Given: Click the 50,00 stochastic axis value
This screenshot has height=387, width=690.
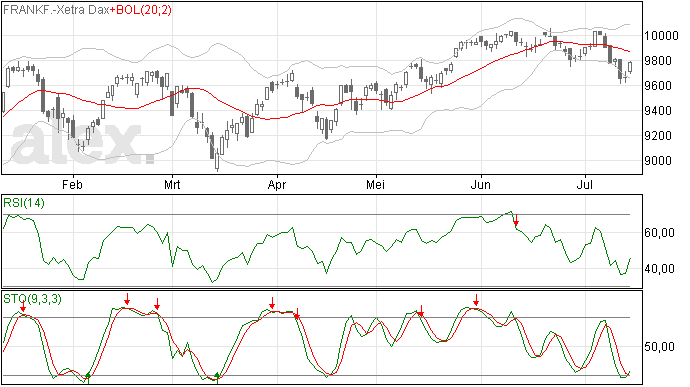Looking at the screenshot, I should [x=659, y=347].
